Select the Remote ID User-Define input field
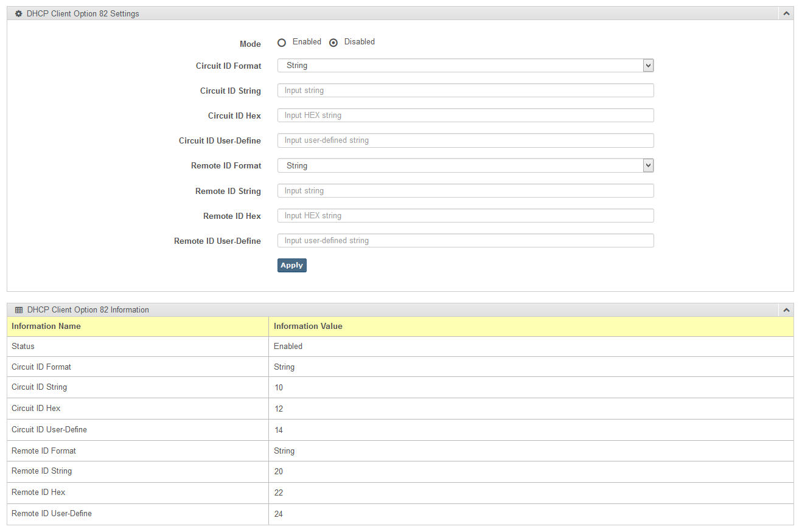Screen dimensions: 802x532 [465, 241]
